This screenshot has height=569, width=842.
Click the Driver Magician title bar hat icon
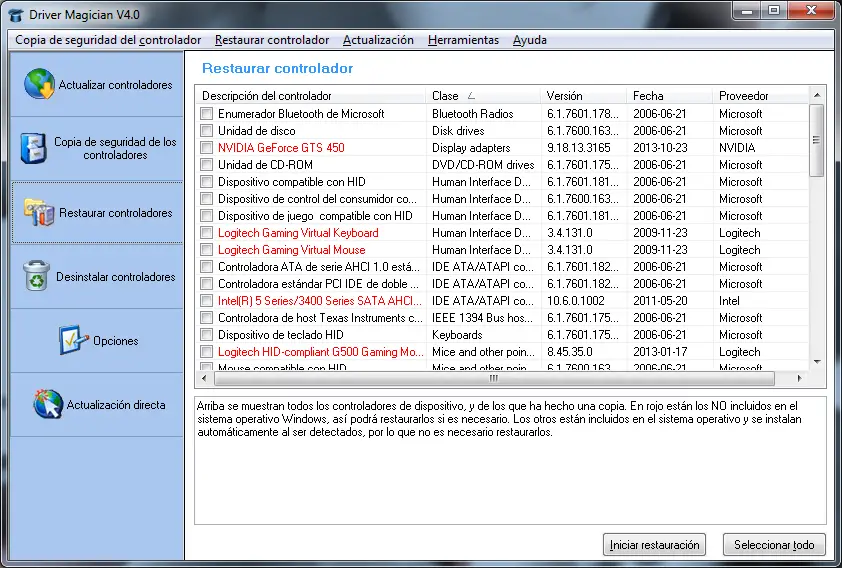coord(16,14)
